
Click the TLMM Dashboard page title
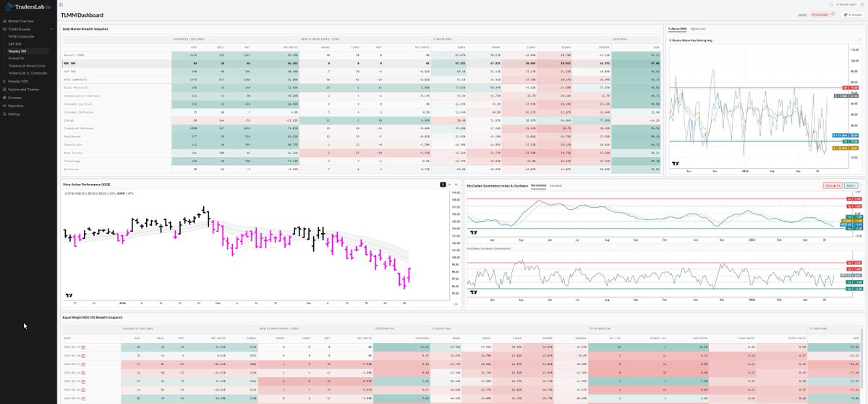(82, 14)
